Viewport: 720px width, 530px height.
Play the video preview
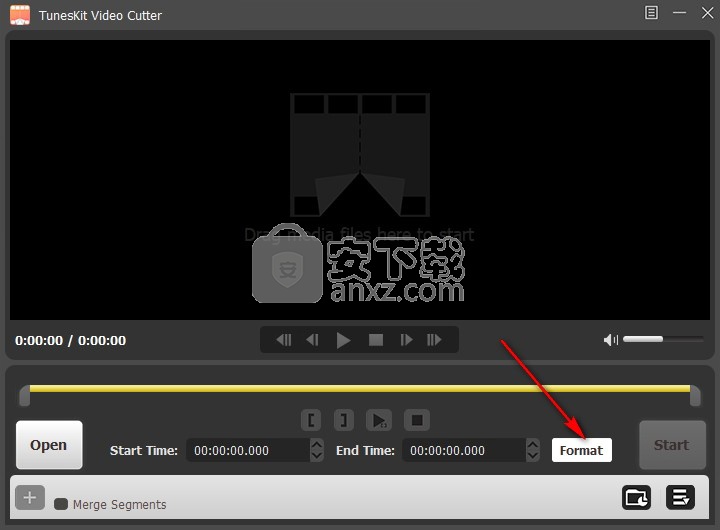343,340
